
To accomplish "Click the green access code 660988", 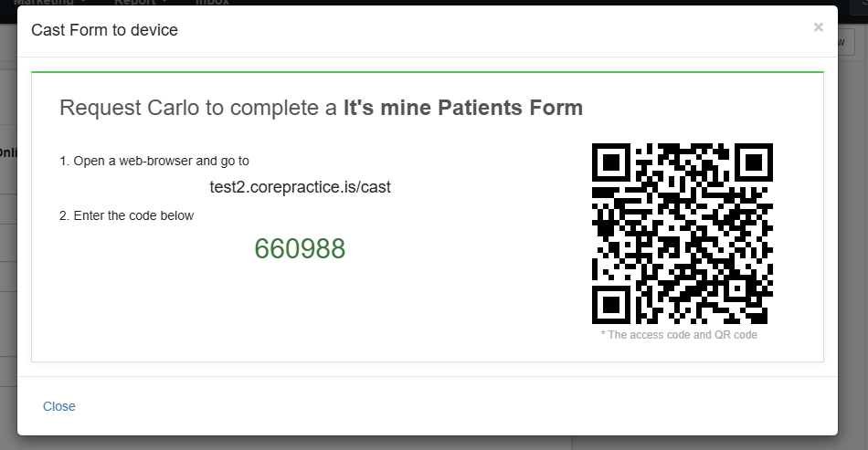I will [x=300, y=248].
